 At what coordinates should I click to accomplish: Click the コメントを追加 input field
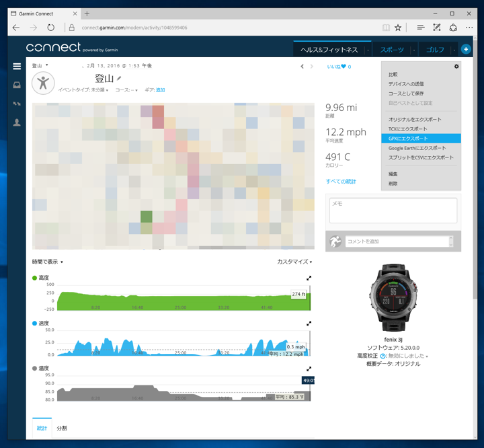point(397,241)
